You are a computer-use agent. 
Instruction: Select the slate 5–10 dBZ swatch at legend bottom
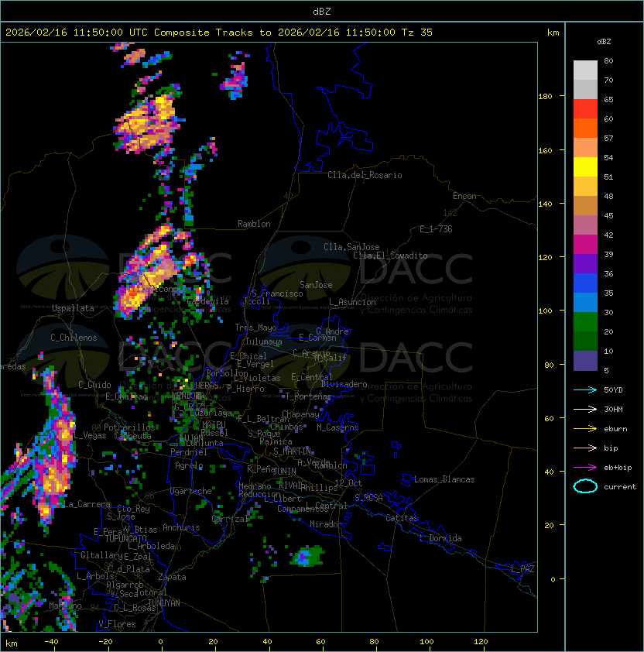585,361
